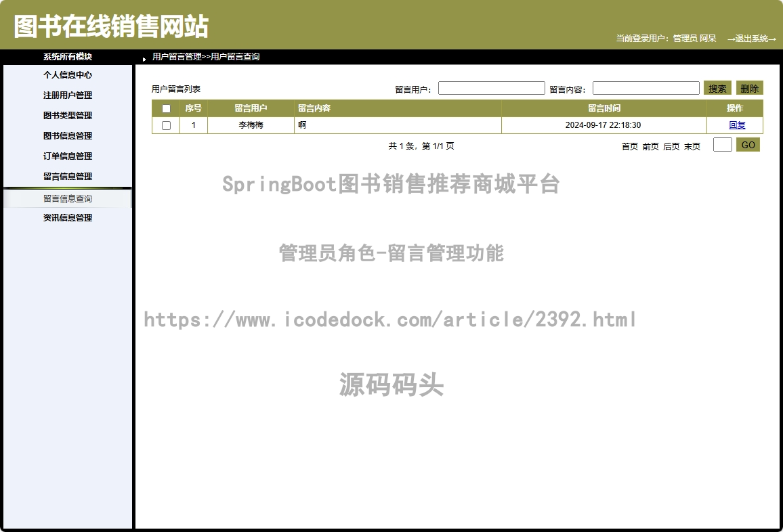
Task: Click the 留言内容 column header
Action: (x=398, y=108)
